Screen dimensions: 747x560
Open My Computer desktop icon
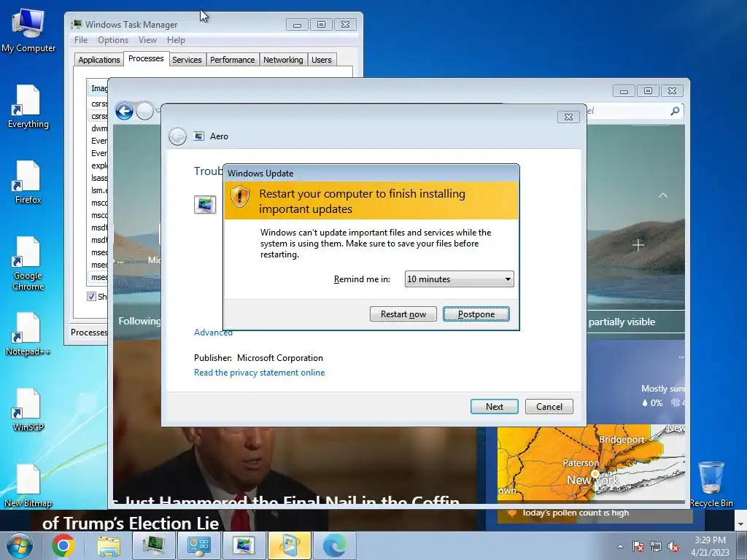[x=28, y=31]
